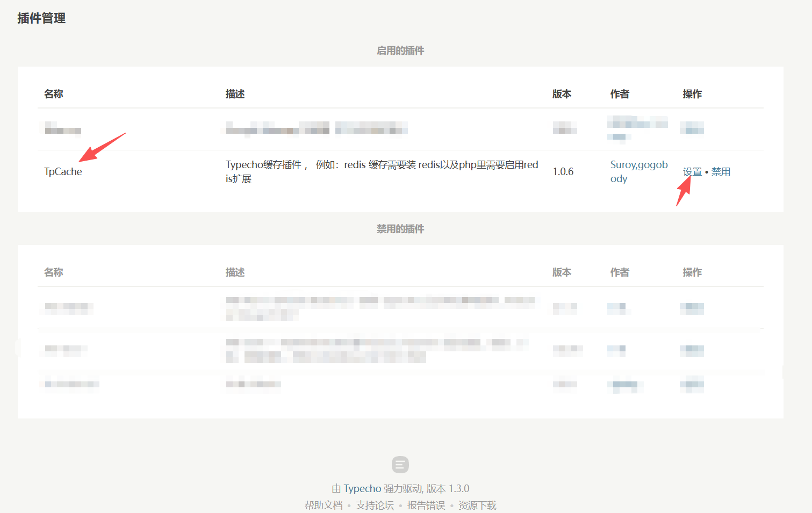Click the TpCache description starting Typecho缓存插件

click(x=382, y=171)
